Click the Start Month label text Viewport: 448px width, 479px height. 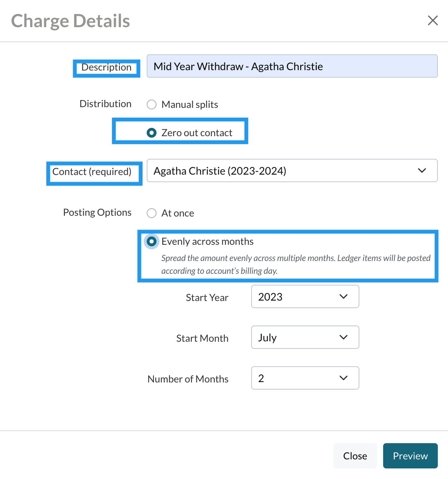pos(202,338)
